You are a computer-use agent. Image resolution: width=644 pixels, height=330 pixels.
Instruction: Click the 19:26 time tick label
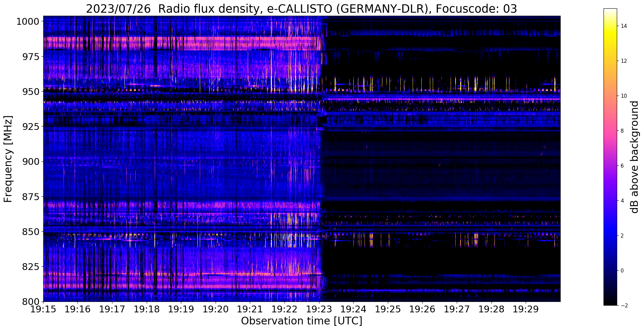[423, 309]
